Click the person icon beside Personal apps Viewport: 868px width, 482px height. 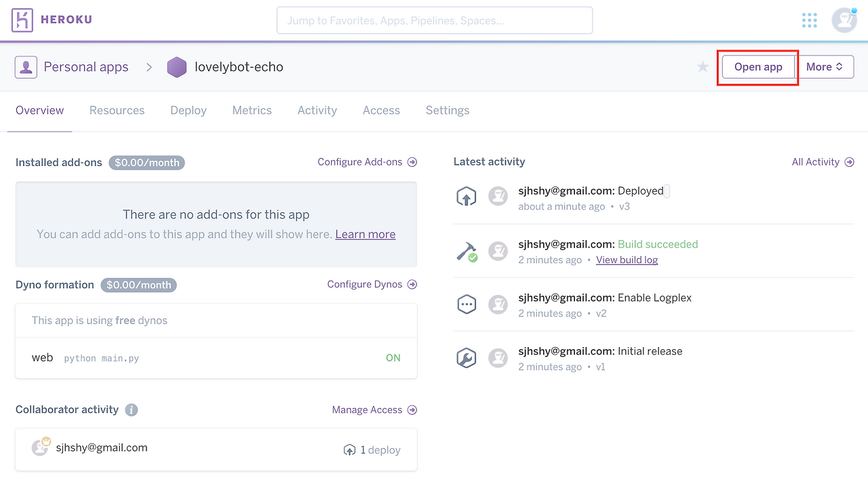[26, 66]
